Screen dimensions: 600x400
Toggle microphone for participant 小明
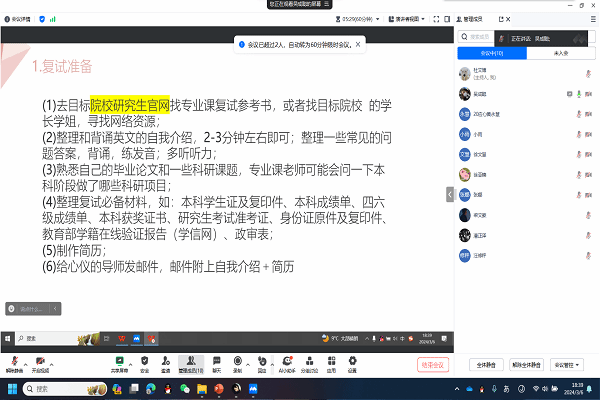(x=580, y=133)
